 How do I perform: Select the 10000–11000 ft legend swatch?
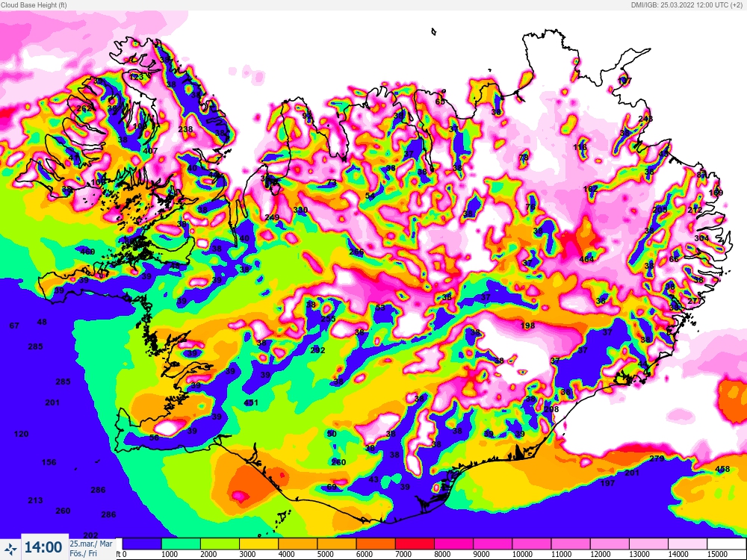click(532, 544)
